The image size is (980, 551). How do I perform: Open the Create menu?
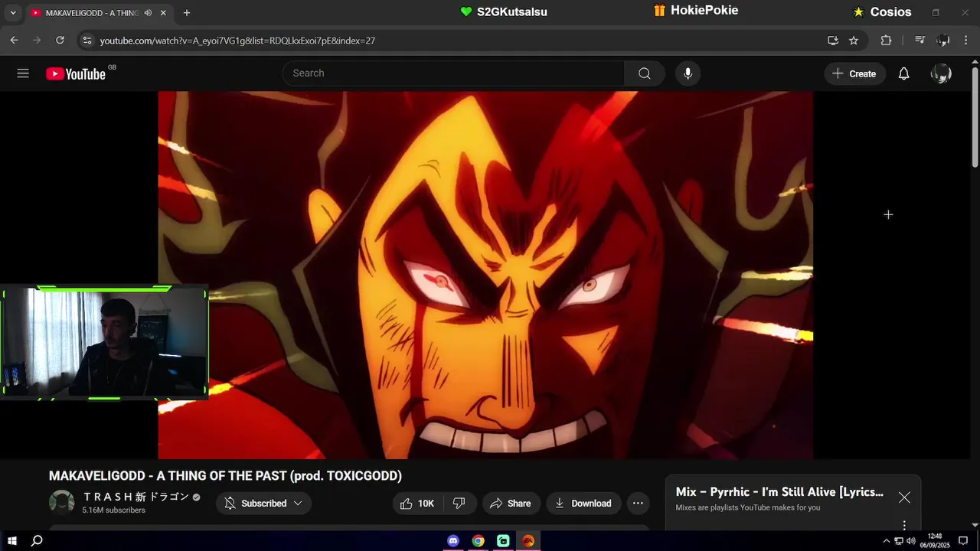click(x=854, y=73)
